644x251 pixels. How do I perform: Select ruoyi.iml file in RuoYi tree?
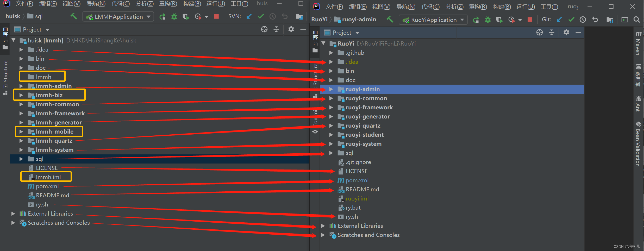(357, 198)
